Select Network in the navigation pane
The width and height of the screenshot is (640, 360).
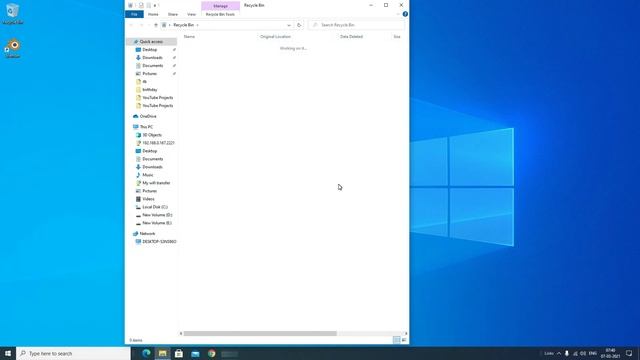[147, 233]
